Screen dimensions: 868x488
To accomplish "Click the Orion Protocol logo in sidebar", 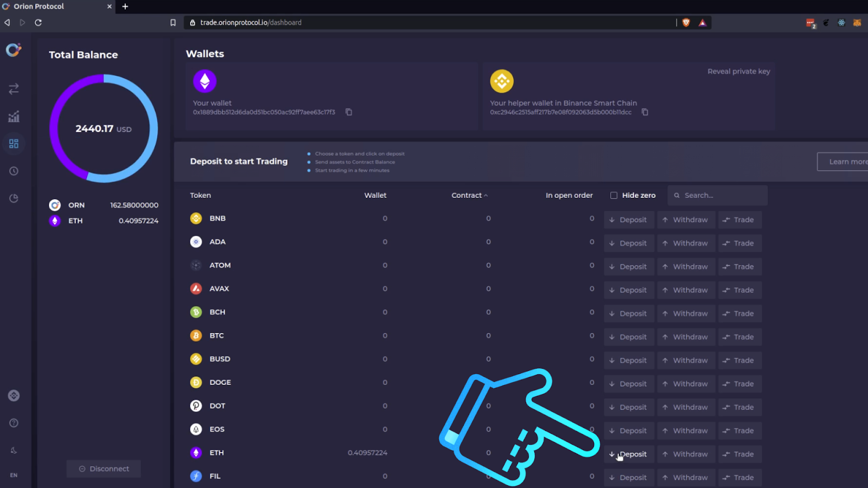I will (x=14, y=50).
